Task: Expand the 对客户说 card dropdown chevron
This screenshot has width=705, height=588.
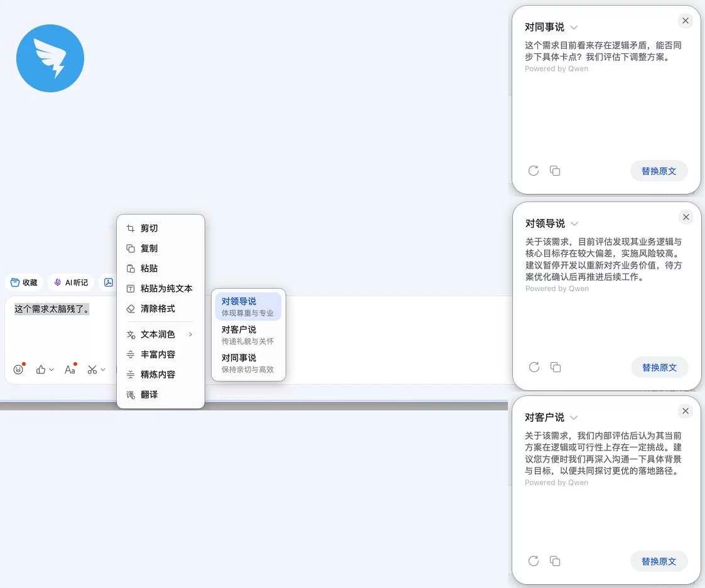Action: (x=574, y=417)
